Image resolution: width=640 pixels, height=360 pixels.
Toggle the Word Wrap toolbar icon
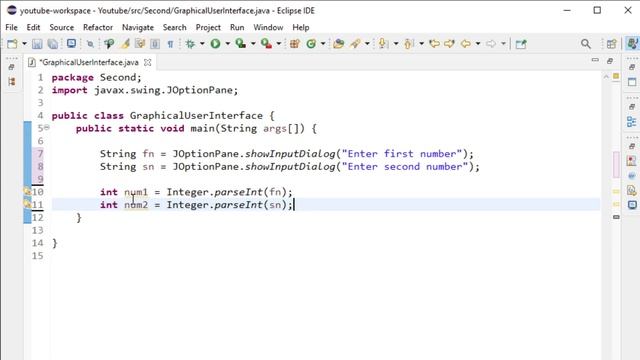coord(140,44)
